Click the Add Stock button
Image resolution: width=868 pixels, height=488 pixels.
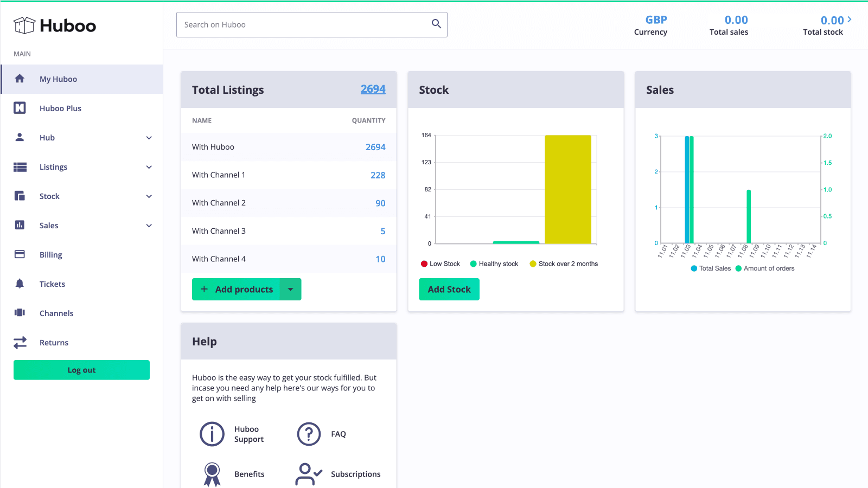click(449, 289)
